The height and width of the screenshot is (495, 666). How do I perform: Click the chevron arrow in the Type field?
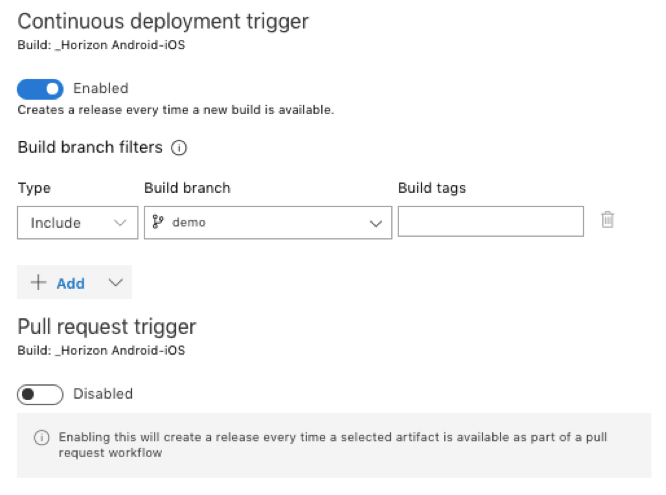120,223
